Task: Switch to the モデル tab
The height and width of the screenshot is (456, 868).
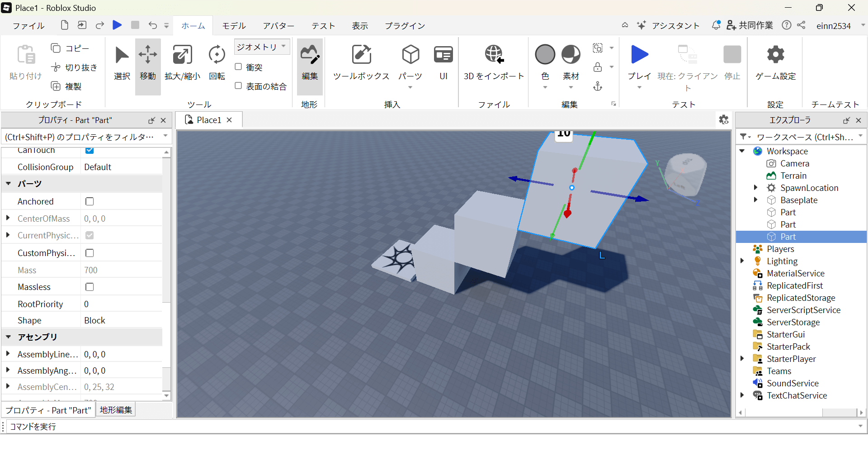Action: tap(234, 26)
